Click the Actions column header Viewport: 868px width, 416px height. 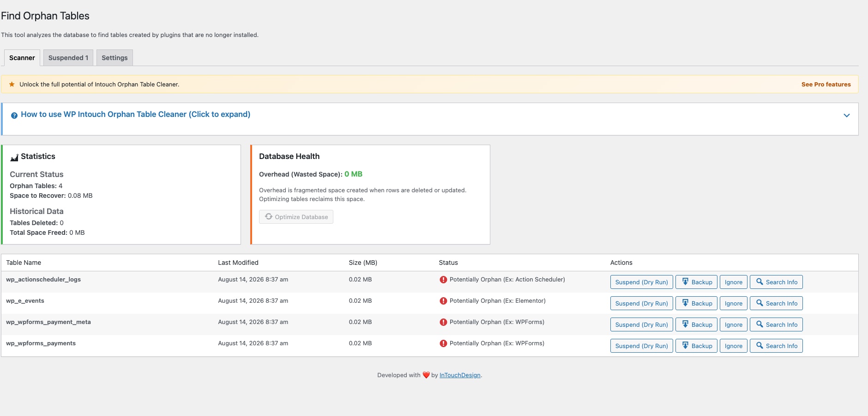pos(621,263)
